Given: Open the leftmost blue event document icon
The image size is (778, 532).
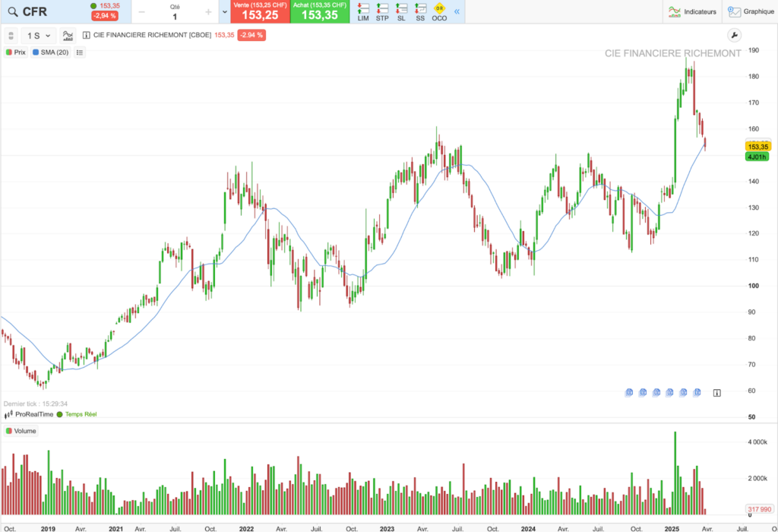Looking at the screenshot, I should (x=629, y=393).
